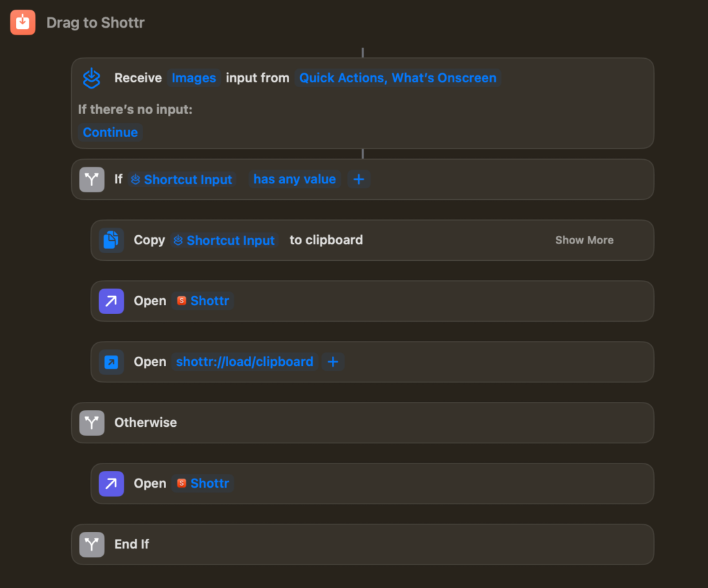Screen dimensions: 708x588
Task: Click the End If branch icon
Action: tap(92, 544)
